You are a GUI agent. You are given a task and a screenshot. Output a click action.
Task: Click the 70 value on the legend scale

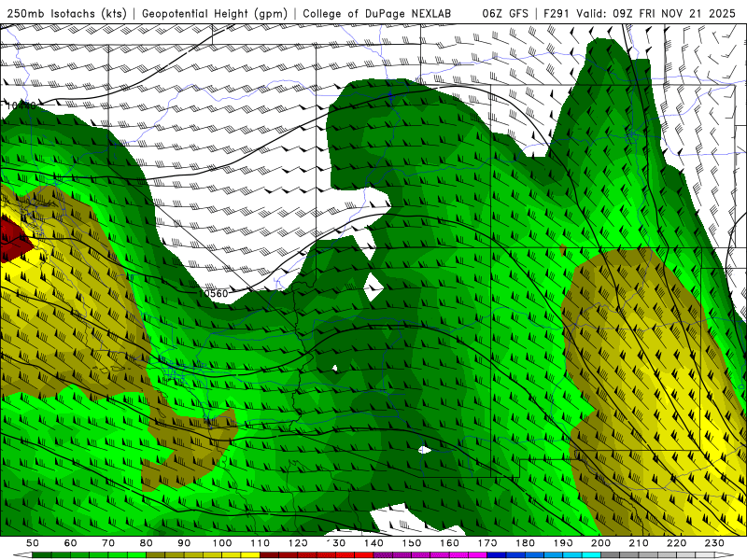click(x=108, y=543)
